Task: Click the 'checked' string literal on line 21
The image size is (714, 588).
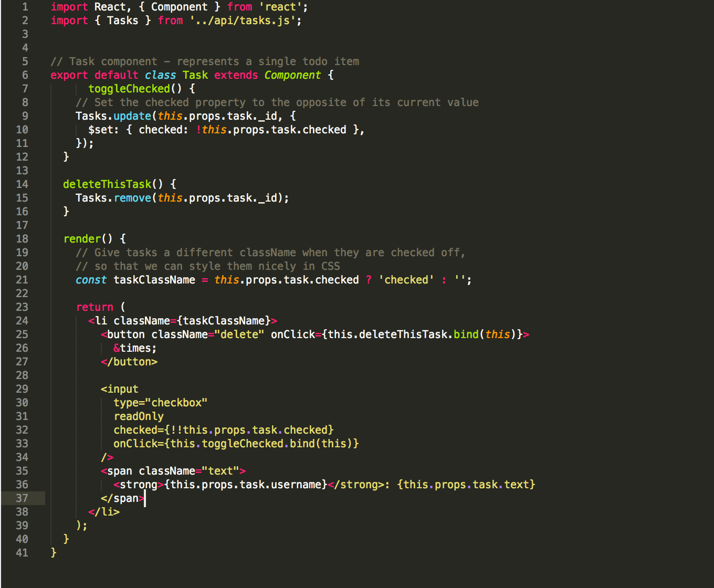Action: pyautogui.click(x=406, y=280)
